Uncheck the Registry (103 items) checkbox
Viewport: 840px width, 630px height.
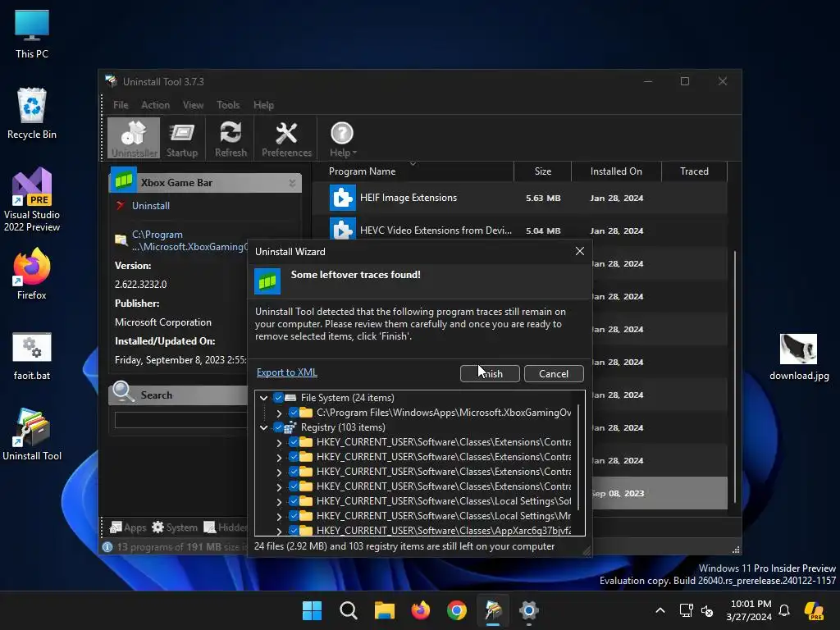point(278,427)
